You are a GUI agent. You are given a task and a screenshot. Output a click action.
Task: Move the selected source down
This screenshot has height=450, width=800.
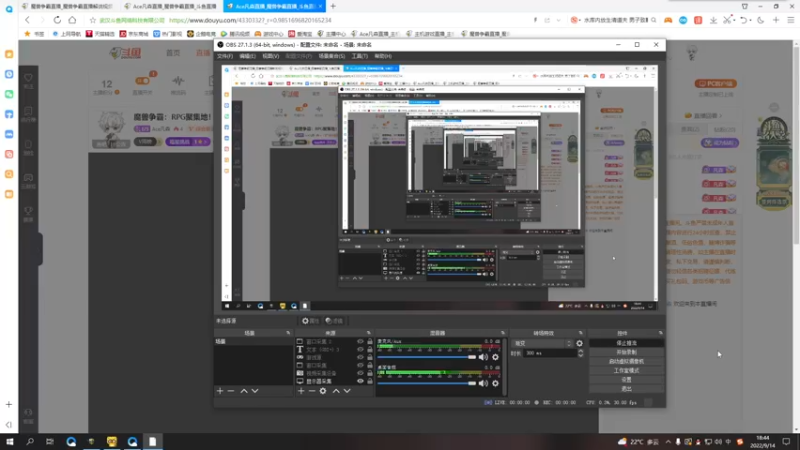(347, 391)
